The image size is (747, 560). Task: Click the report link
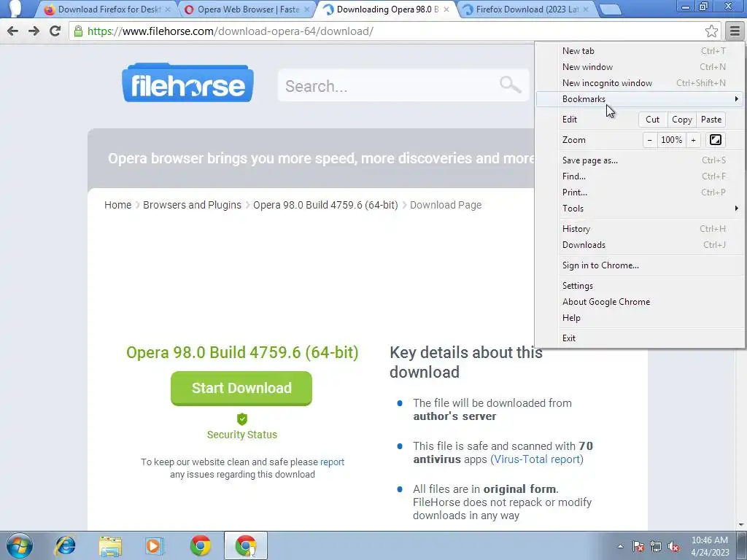332,462
